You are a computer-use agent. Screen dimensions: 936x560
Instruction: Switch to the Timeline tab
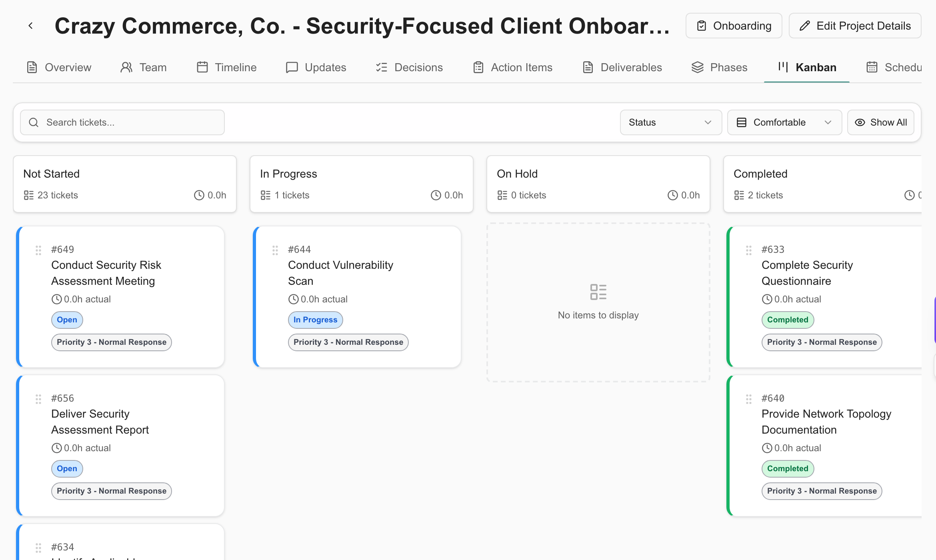point(226,67)
